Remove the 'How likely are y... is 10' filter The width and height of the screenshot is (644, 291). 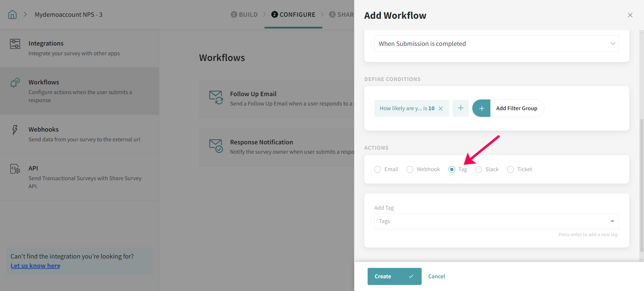441,108
